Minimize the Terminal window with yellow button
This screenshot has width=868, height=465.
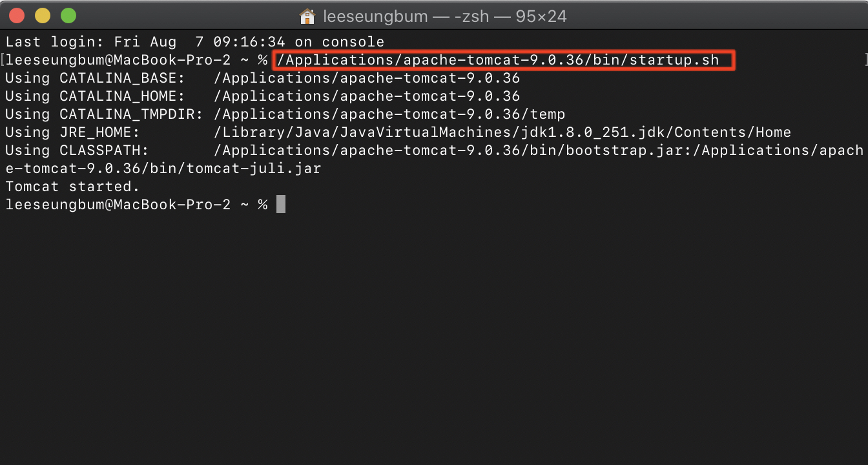point(43,15)
